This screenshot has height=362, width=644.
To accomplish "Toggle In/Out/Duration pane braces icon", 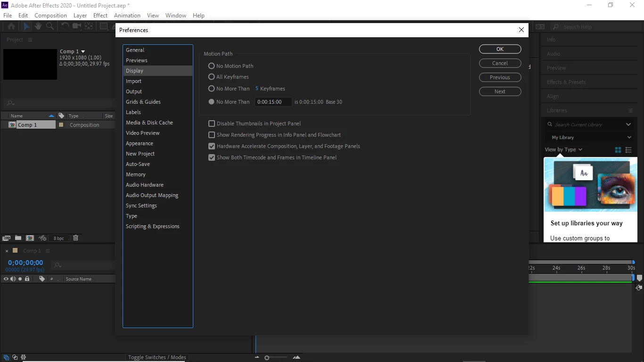I will coord(24,357).
